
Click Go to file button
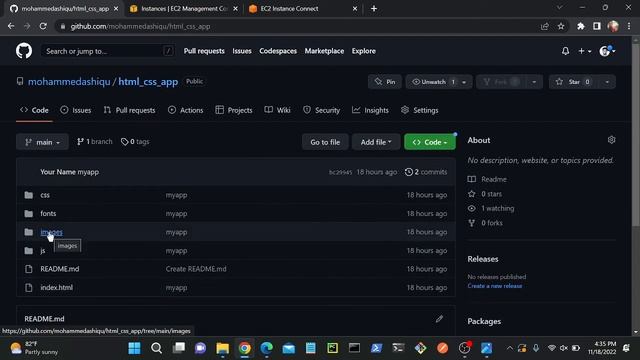click(325, 142)
